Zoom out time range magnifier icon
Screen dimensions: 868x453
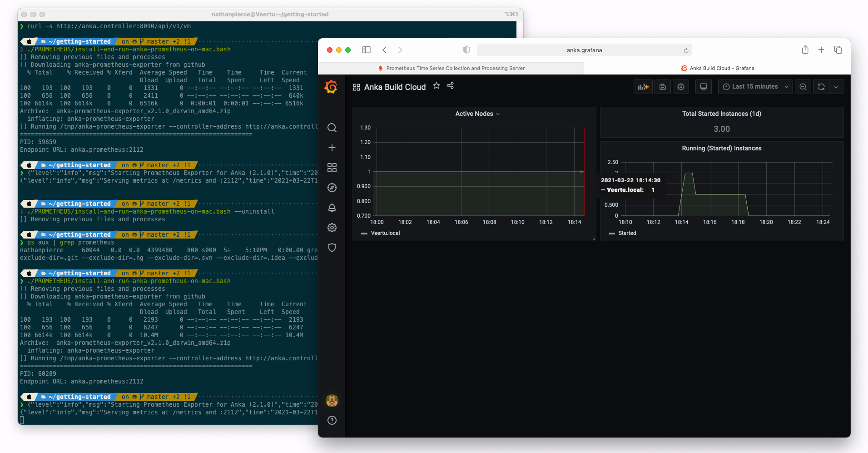click(803, 87)
